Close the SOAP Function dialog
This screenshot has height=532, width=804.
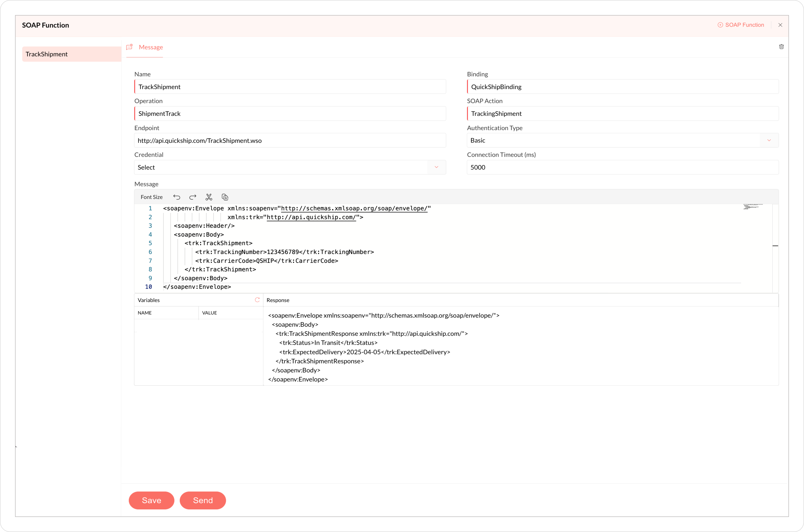780,25
